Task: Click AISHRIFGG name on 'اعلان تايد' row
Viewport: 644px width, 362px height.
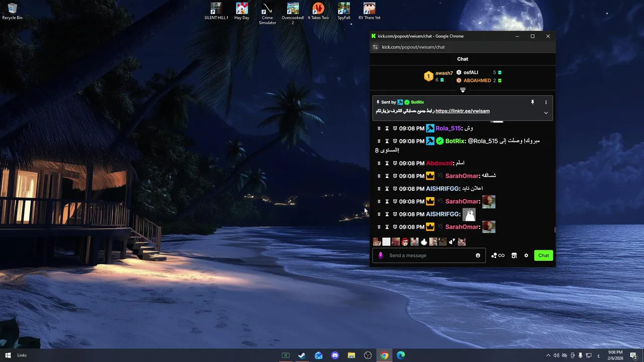Action: point(443,189)
